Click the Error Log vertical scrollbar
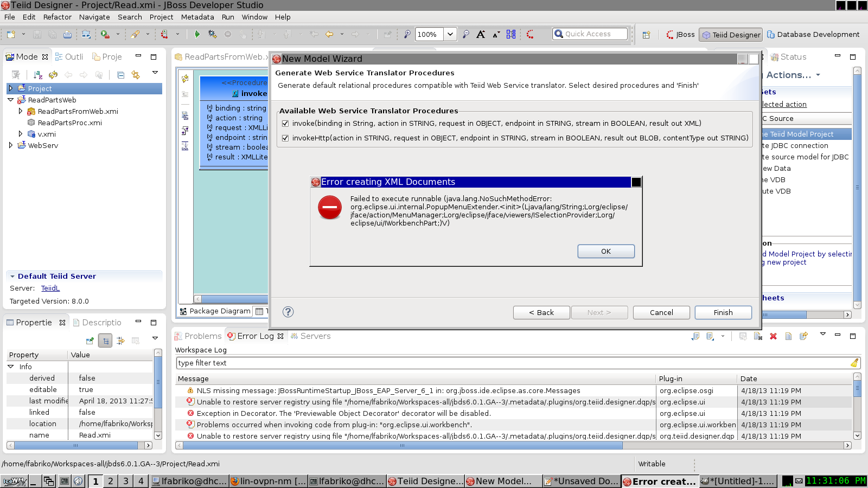The width and height of the screenshot is (868, 488). (857, 388)
